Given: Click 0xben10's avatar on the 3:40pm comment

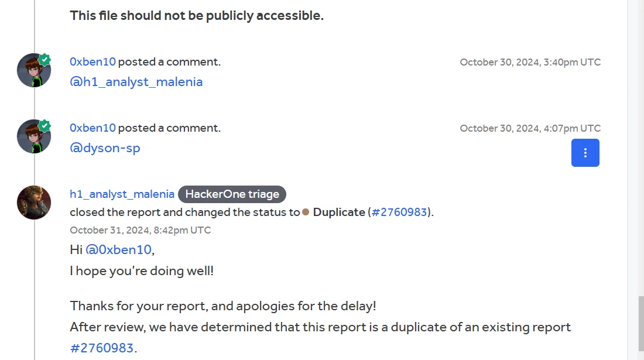Looking at the screenshot, I should tap(34, 70).
